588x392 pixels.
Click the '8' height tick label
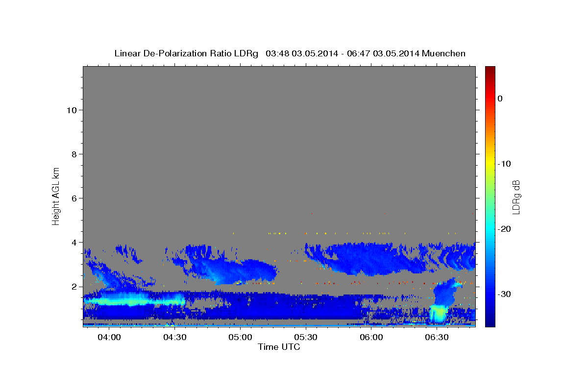pyautogui.click(x=73, y=154)
